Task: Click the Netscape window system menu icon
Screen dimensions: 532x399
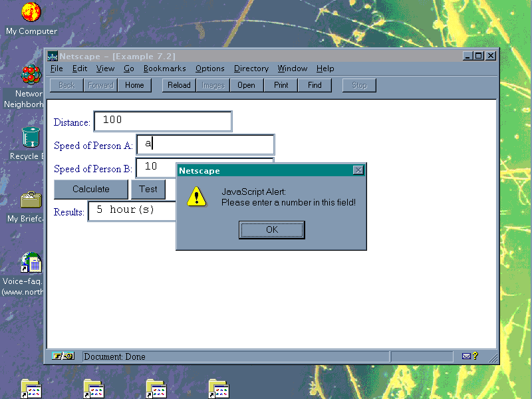Action: tap(53, 56)
